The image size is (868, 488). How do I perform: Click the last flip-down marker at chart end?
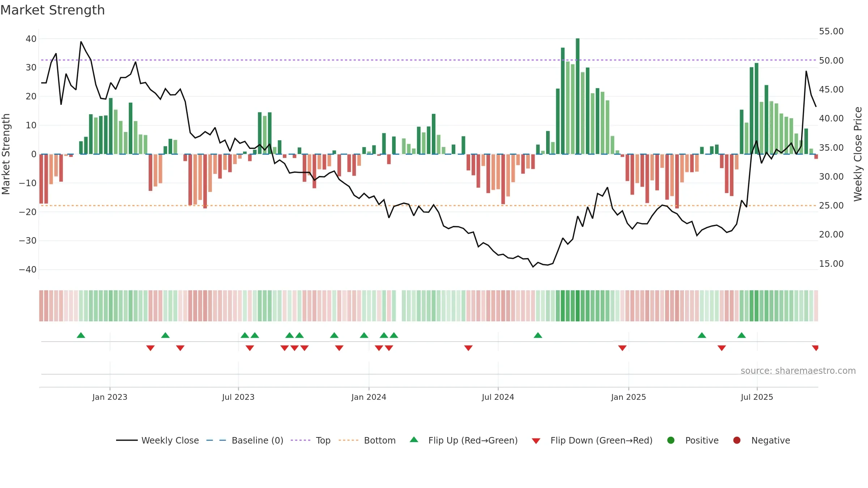tap(815, 348)
